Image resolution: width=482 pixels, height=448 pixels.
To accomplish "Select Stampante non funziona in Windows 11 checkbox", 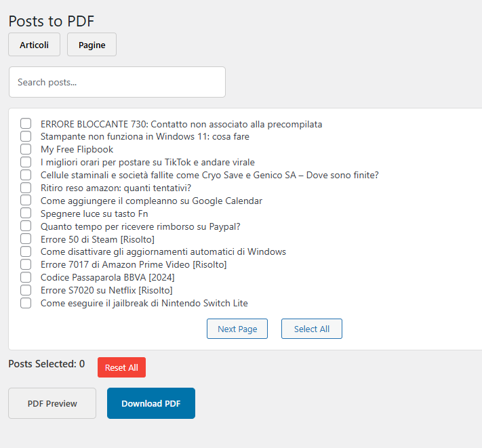I will (x=26, y=137).
